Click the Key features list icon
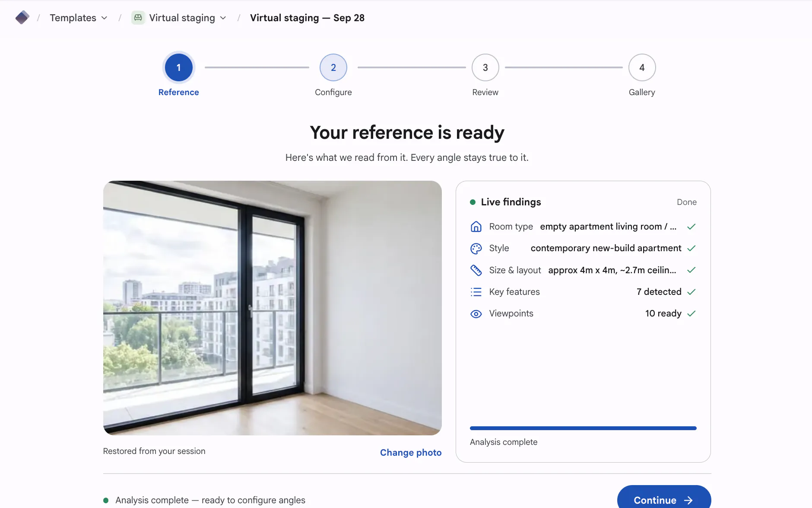The image size is (812, 508). 476,292
